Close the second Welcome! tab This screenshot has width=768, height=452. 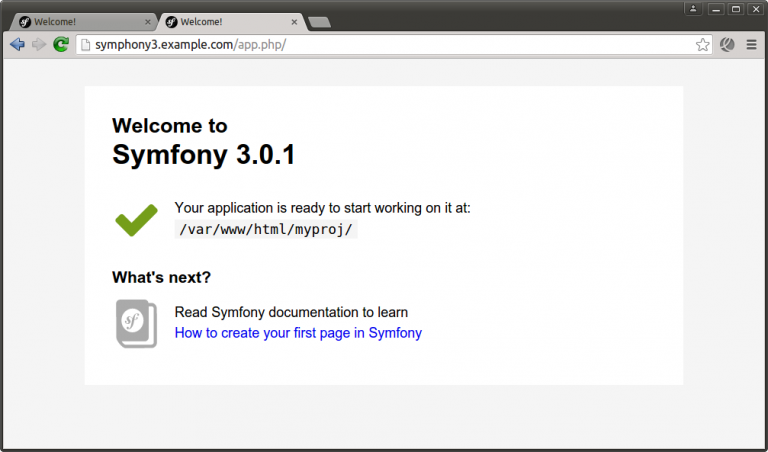coord(294,21)
